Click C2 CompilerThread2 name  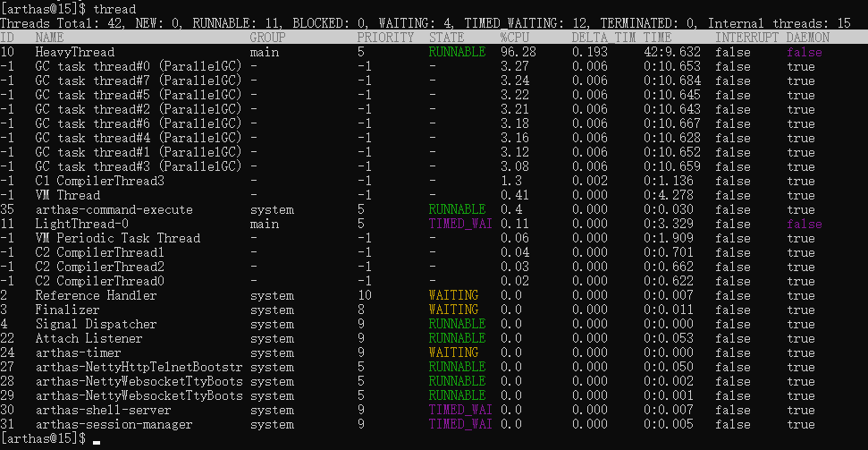99,267
